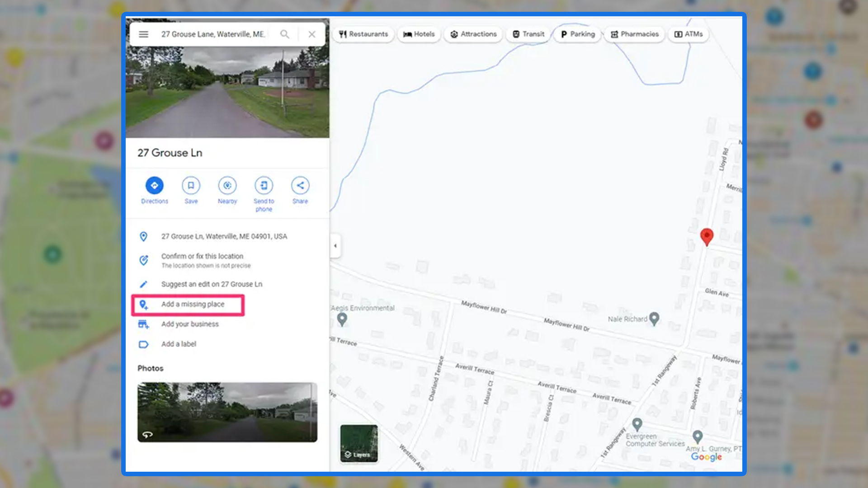Click the confirm location check-pin icon
Screen dimensions: 868x488
pyautogui.click(x=143, y=260)
